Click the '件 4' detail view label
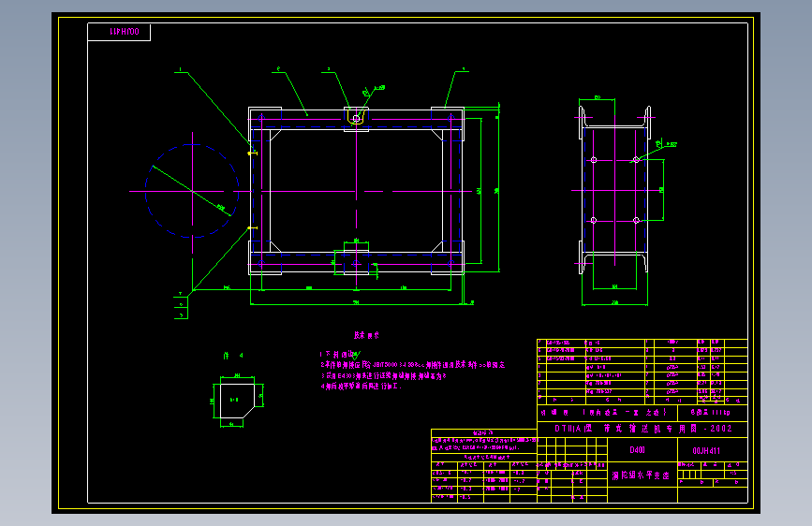Screen dimensions: 812x526 [x=233, y=356]
